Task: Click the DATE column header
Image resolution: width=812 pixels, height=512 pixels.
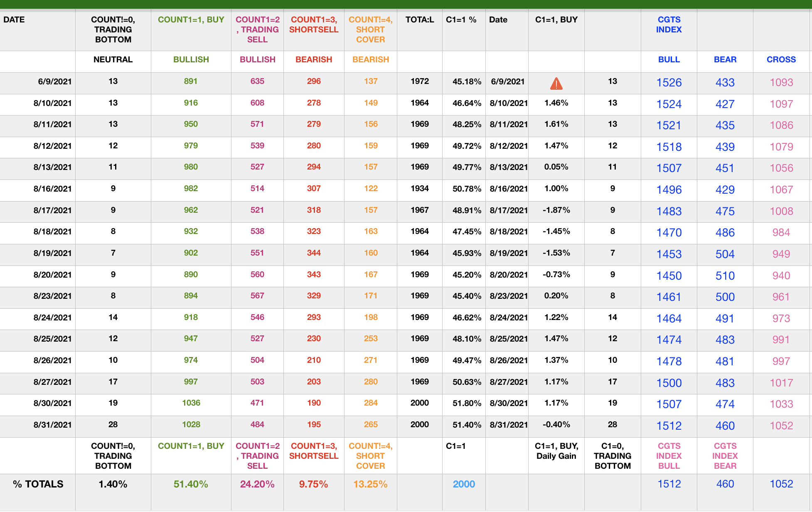Action: 14,20
